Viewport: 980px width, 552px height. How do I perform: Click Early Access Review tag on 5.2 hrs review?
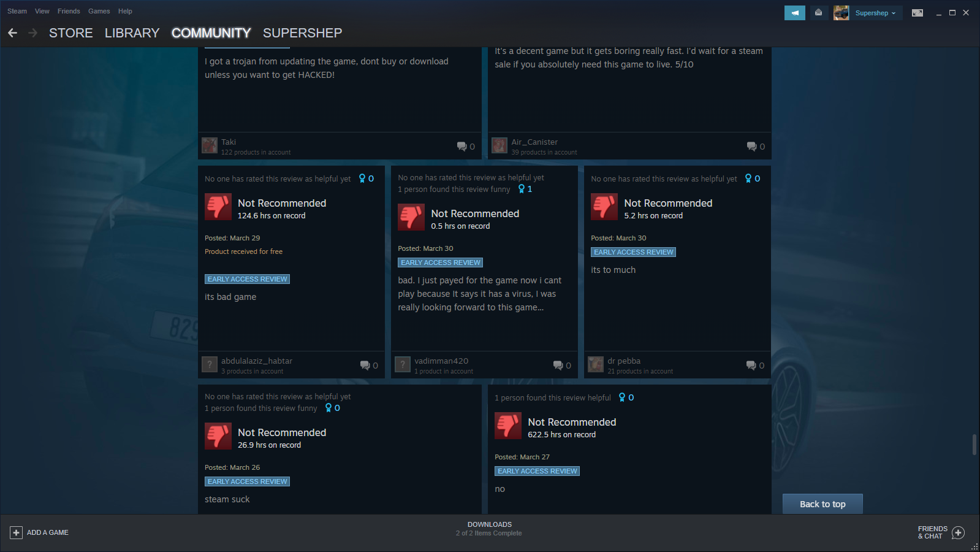[634, 252]
